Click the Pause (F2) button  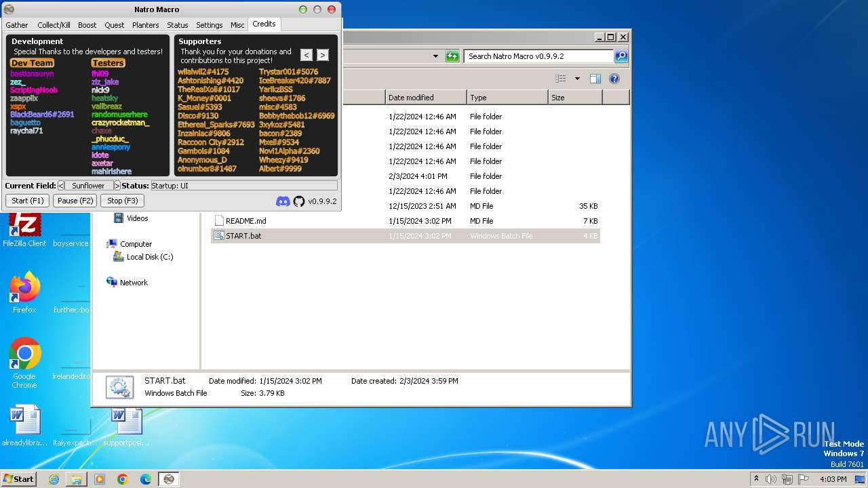[75, 201]
